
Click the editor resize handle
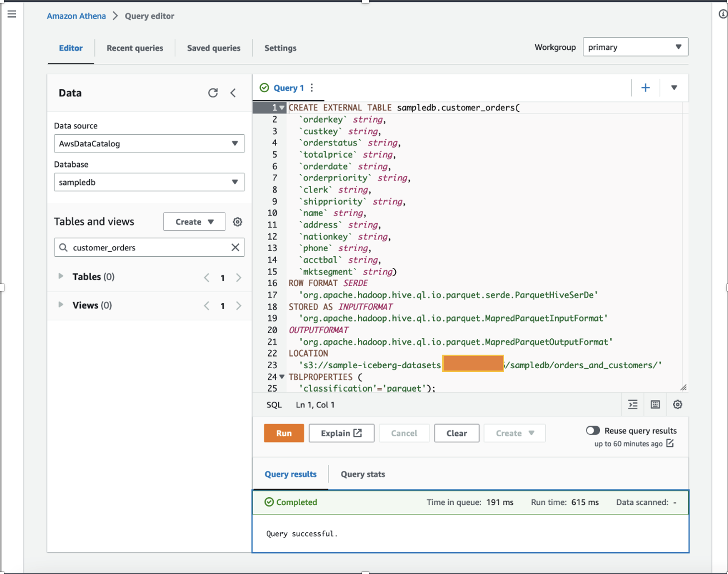pos(683,387)
